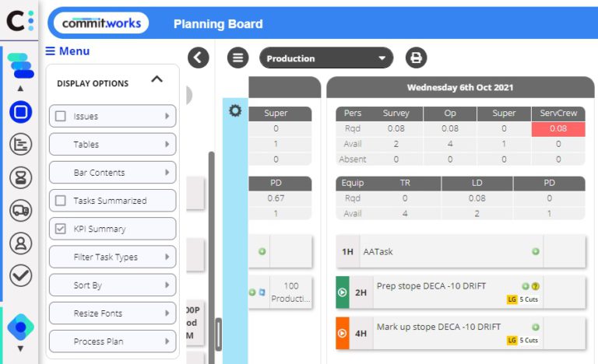Open the Gantt chart sidebar icon
The height and width of the screenshot is (364, 598).
pos(20,145)
